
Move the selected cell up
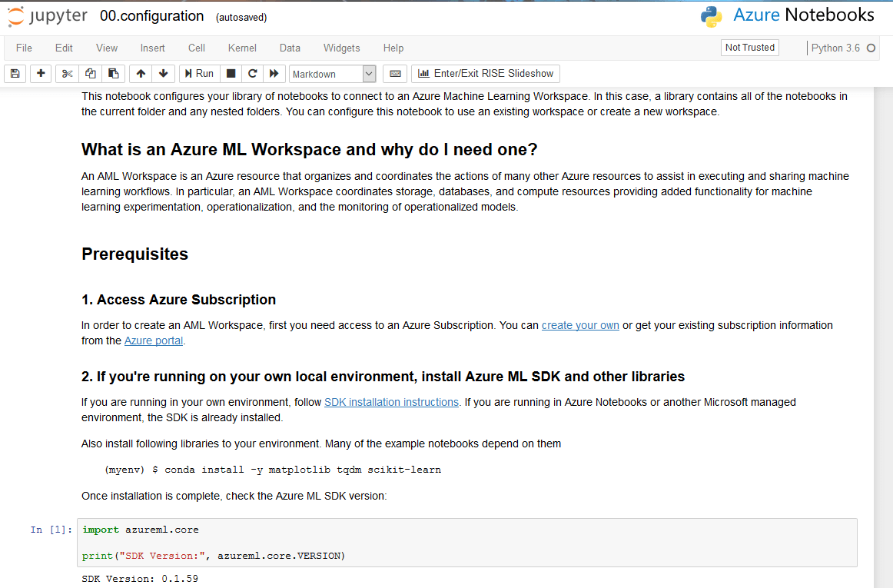141,73
